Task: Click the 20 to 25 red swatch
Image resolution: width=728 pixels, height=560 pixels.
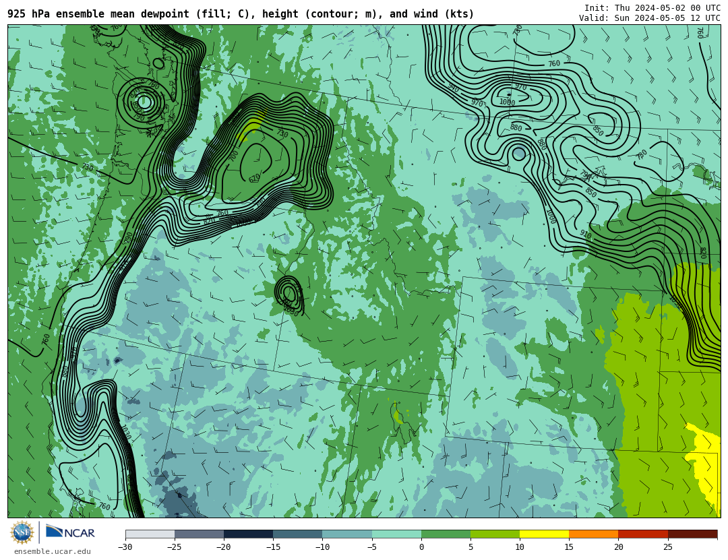Action: click(643, 534)
